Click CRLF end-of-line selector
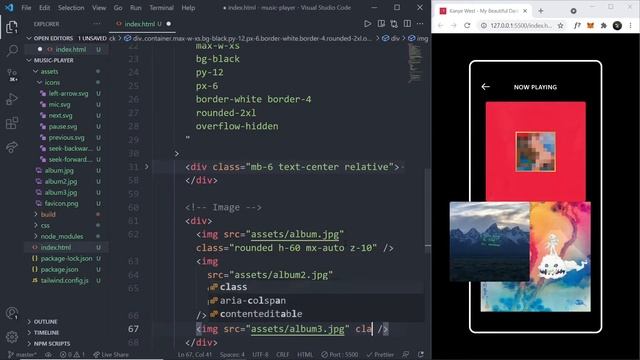The image size is (640, 360). [x=282, y=355]
